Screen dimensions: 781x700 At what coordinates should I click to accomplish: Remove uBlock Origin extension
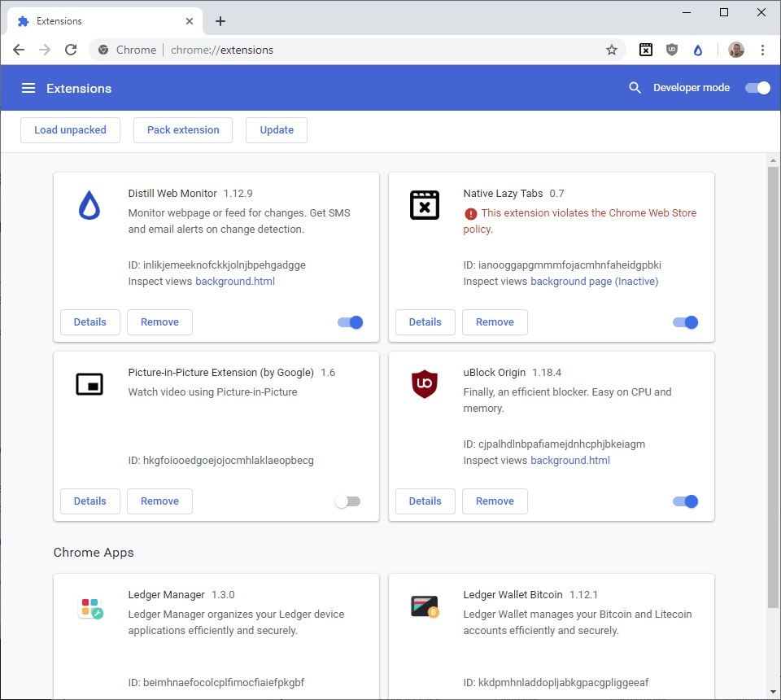[x=495, y=501]
